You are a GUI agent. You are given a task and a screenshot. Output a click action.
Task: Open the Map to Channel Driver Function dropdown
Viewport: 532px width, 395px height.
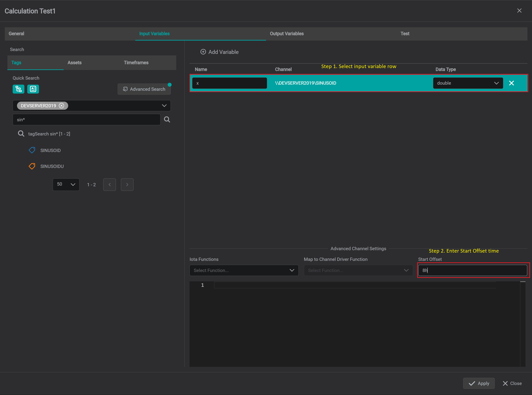[358, 270]
